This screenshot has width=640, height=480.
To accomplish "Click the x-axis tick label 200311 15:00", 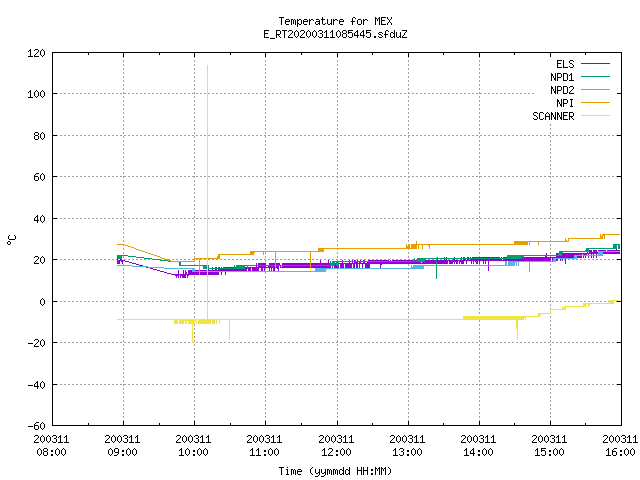I will pyautogui.click(x=549, y=446).
